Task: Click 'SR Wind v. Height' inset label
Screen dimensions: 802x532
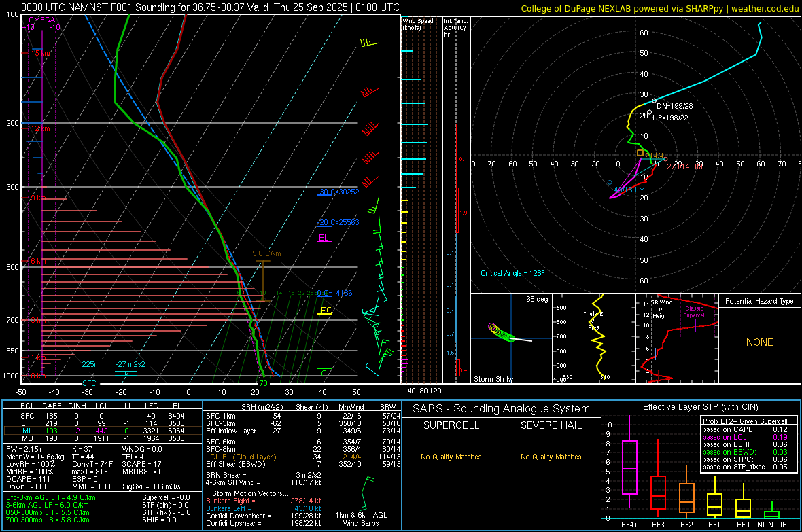Action: coord(661,309)
